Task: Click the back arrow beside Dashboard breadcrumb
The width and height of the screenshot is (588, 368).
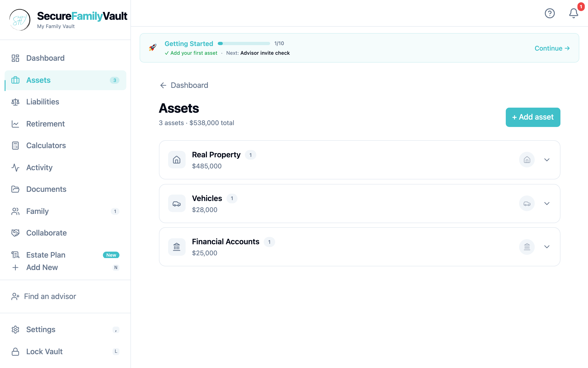Action: pyautogui.click(x=163, y=85)
